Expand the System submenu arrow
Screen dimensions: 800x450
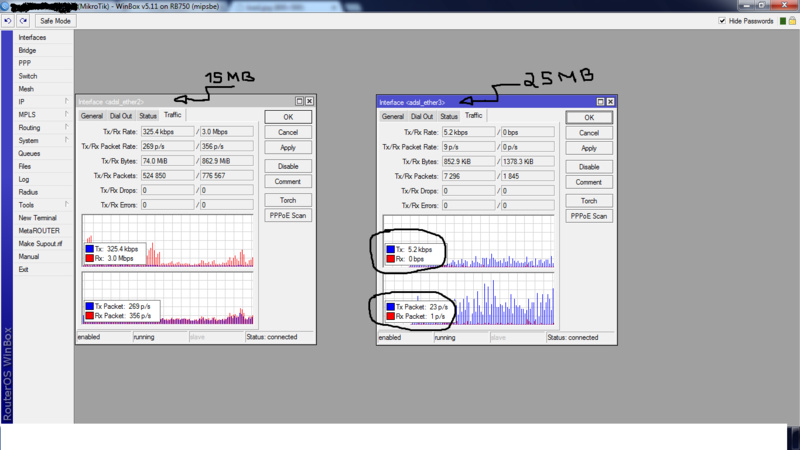tap(66, 139)
